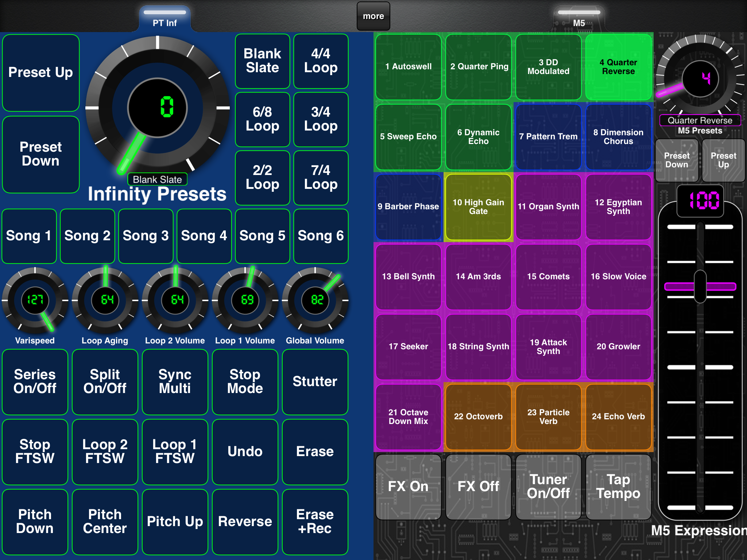Viewport: 747px width, 560px height.
Task: Toggle Sync Multi
Action: point(175,382)
